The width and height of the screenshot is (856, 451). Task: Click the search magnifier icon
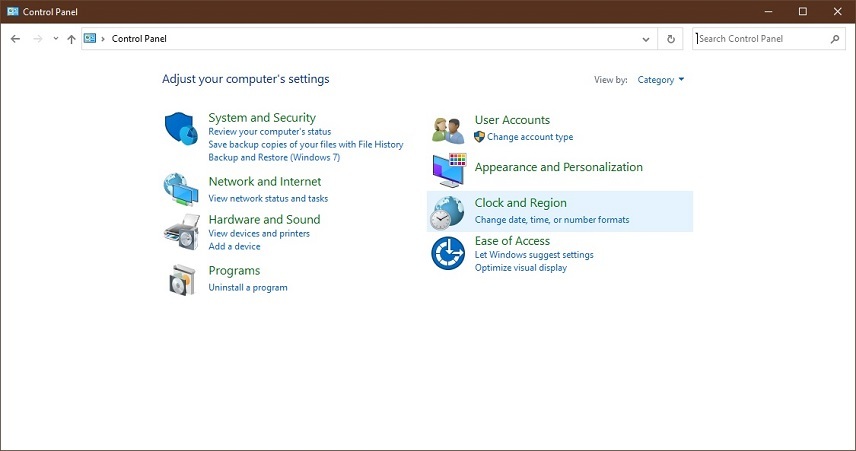835,39
